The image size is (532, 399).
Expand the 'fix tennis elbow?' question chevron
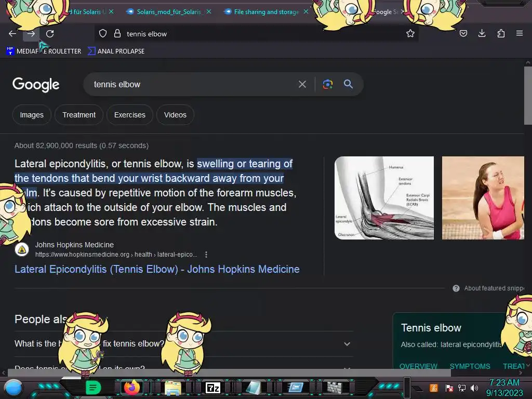[347, 344]
